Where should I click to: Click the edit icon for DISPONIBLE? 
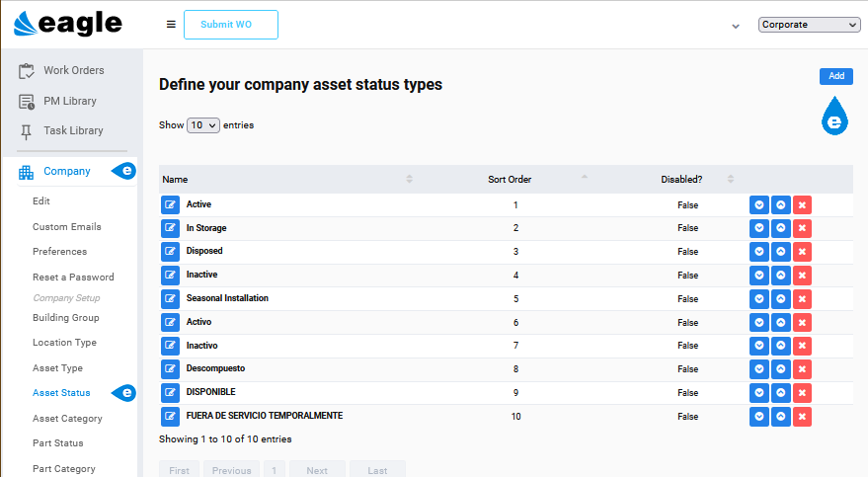tap(170, 393)
